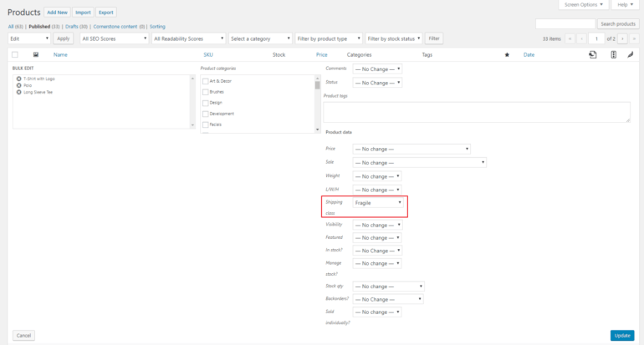
Task: Click Update to save bulk edit
Action: [x=622, y=336]
